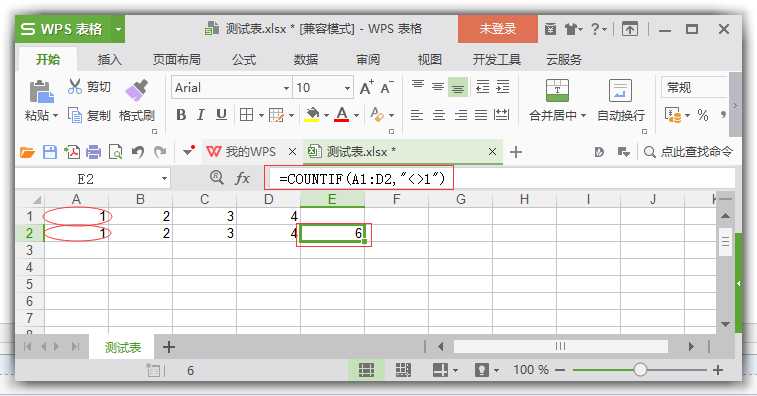Open file folder icon in quick toolbar
Image resolution: width=757 pixels, height=396 pixels.
point(28,153)
